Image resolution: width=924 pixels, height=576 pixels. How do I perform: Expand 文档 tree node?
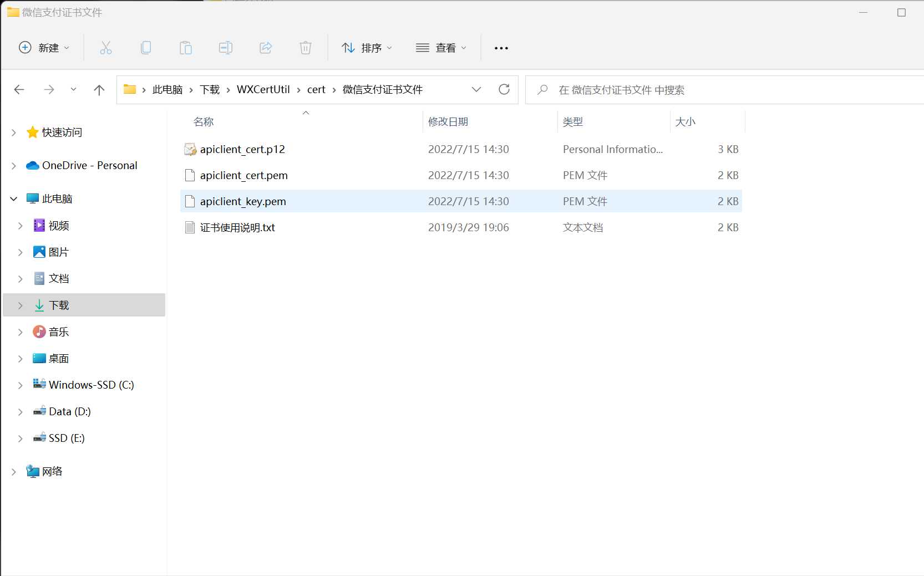pyautogui.click(x=21, y=278)
